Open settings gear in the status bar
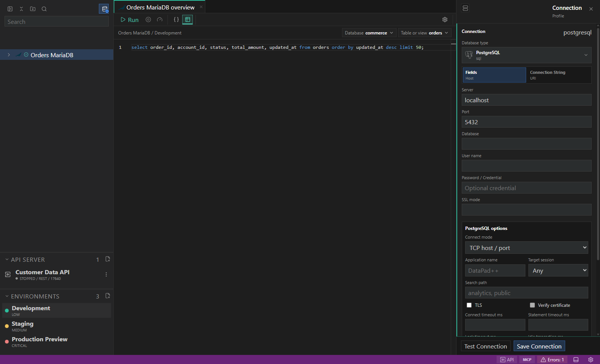This screenshot has height=364, width=600. 591,360
